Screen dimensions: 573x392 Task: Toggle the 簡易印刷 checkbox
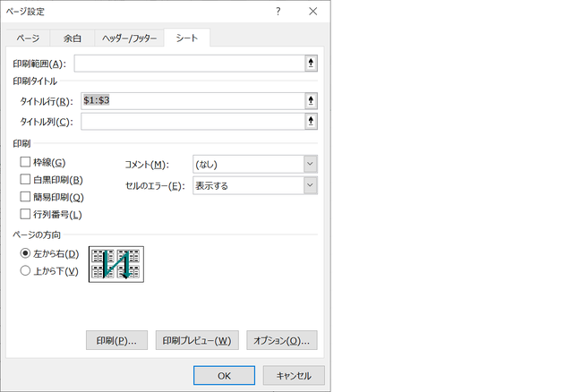point(25,197)
